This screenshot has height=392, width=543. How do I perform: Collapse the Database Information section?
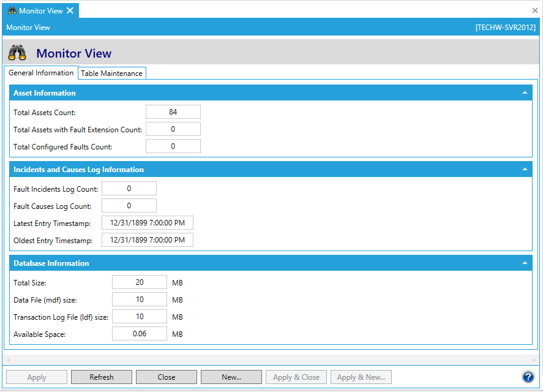[525, 263]
